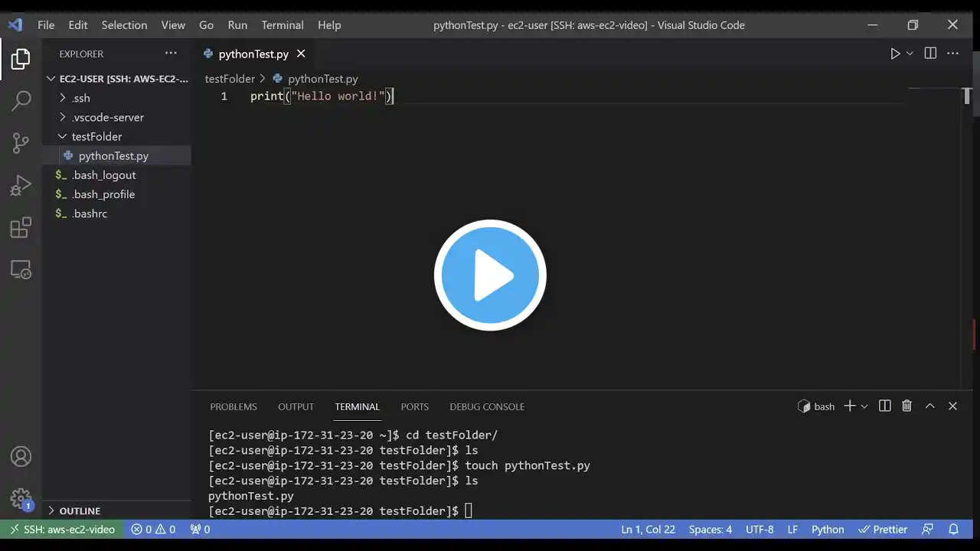Image resolution: width=980 pixels, height=551 pixels.
Task: Open the run options dropdown arrow
Action: point(910,54)
